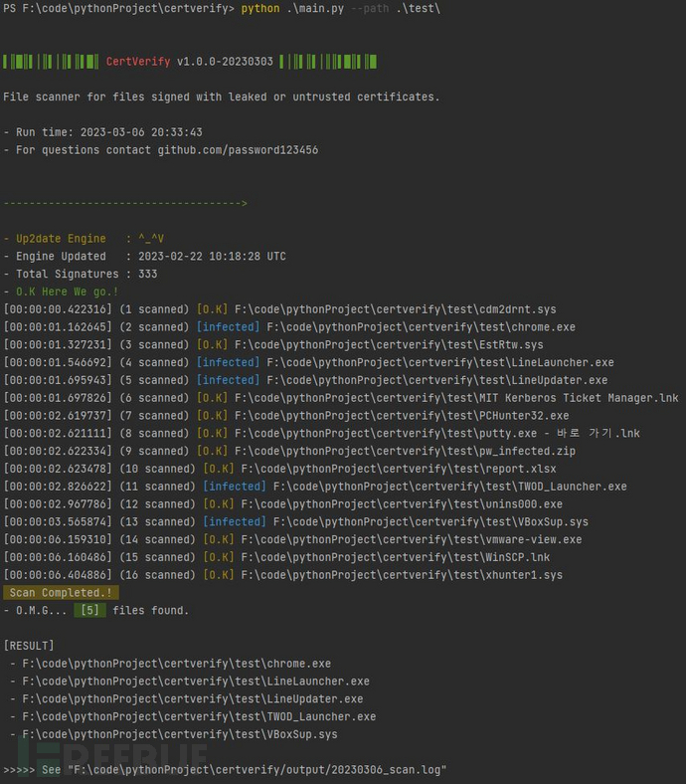Screen dimensions: 686x784
Task: Click the TWOD_Launcher.exe path in the RESULT list
Action: coord(199,716)
